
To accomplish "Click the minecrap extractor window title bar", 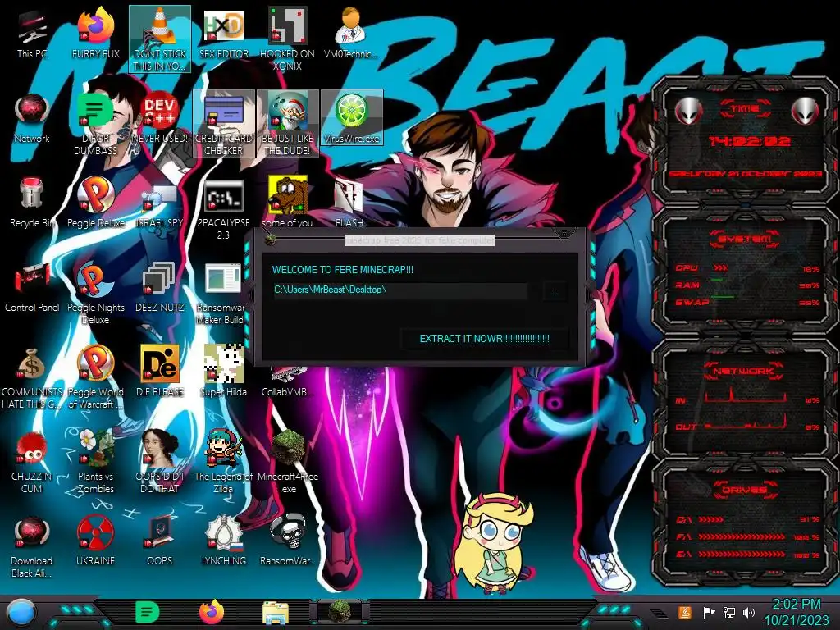I will coord(419,240).
